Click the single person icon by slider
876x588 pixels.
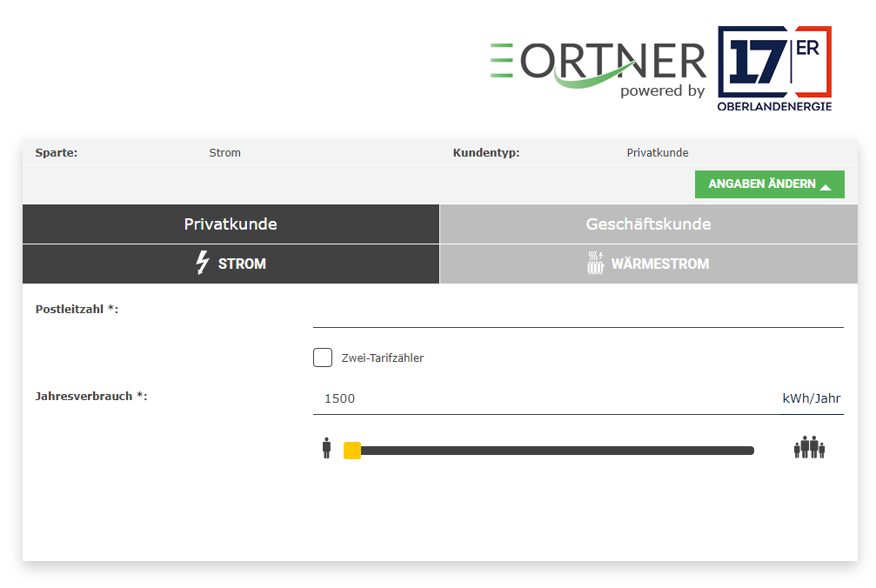326,449
